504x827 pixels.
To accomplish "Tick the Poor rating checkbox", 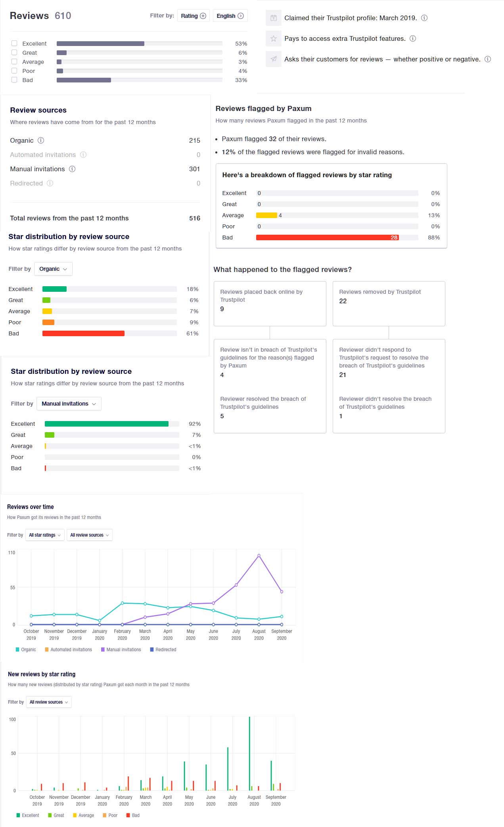I will [x=14, y=71].
